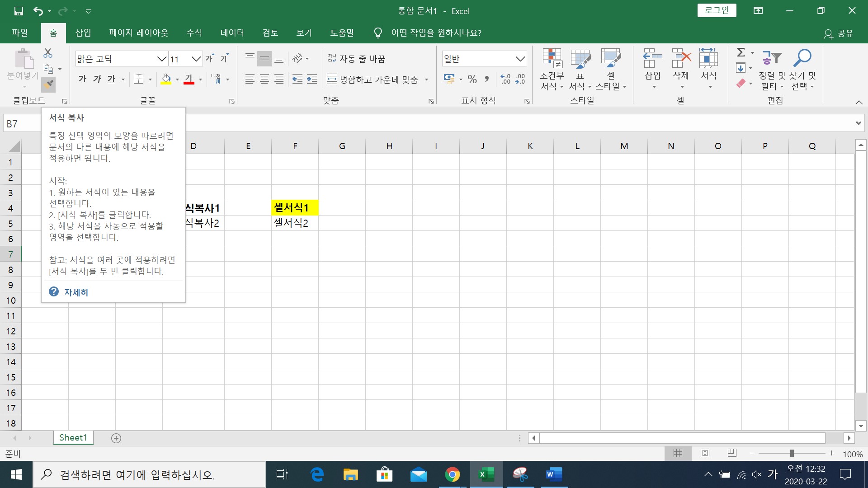Viewport: 868px width, 488px height.
Task: Collapse the ribbon with the arrow
Action: (x=859, y=102)
